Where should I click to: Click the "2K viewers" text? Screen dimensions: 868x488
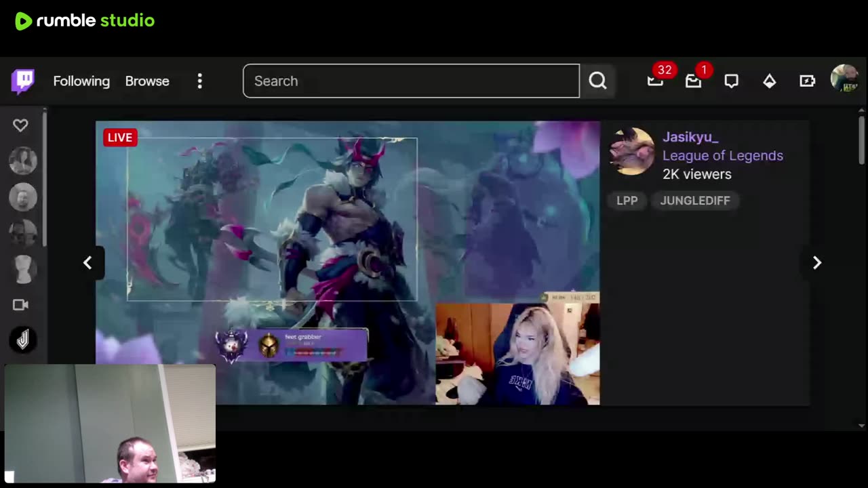pyautogui.click(x=697, y=174)
